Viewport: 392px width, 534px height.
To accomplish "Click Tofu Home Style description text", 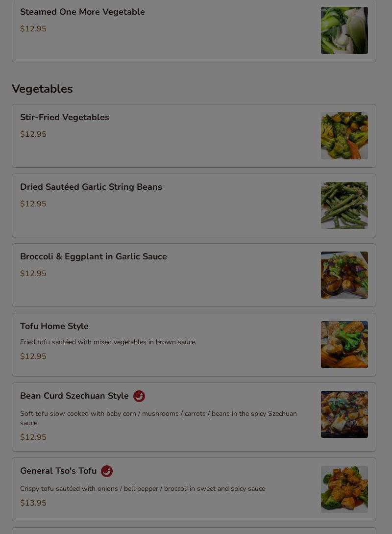I will [x=107, y=342].
